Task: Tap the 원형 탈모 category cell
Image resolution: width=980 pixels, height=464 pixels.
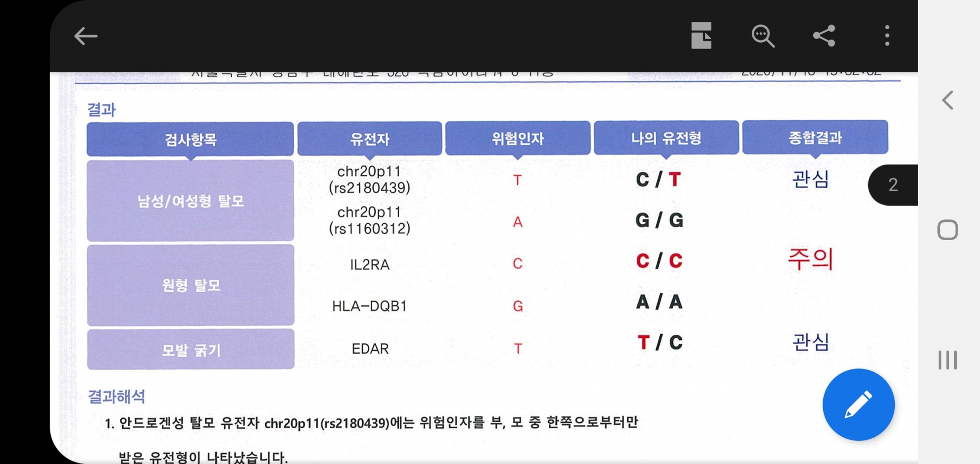Action: pos(191,285)
